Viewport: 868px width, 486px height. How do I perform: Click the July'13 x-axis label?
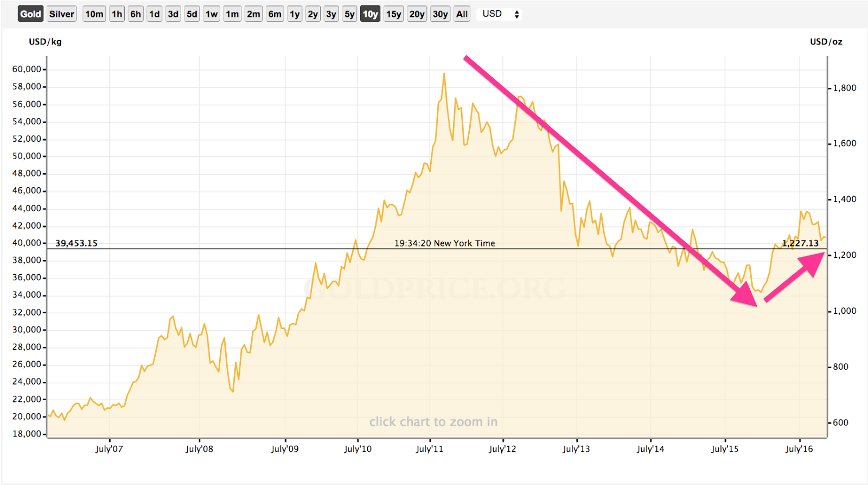coord(576,449)
